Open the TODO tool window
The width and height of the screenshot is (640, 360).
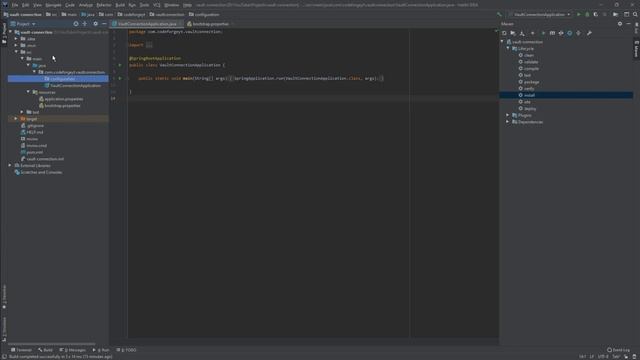coord(127,350)
